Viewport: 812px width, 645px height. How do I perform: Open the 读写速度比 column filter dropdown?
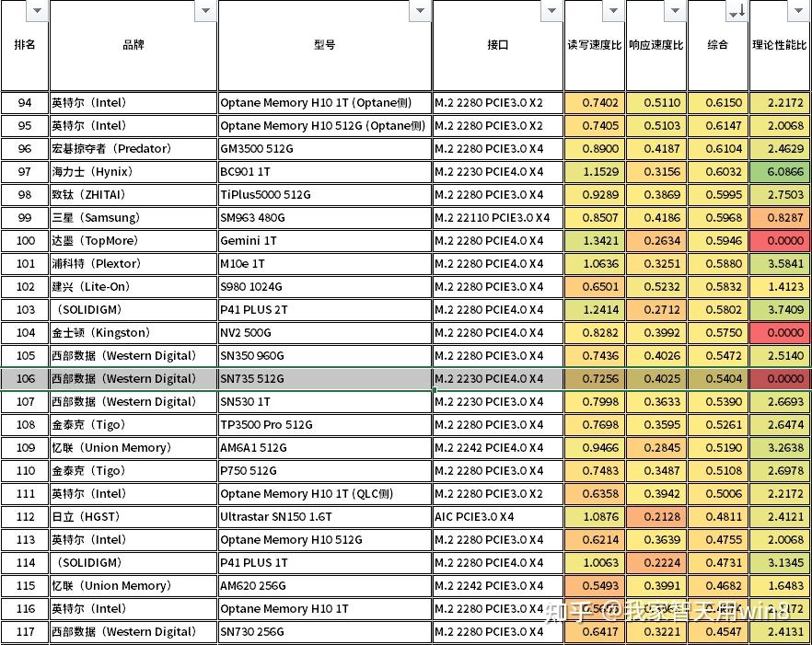coord(613,10)
